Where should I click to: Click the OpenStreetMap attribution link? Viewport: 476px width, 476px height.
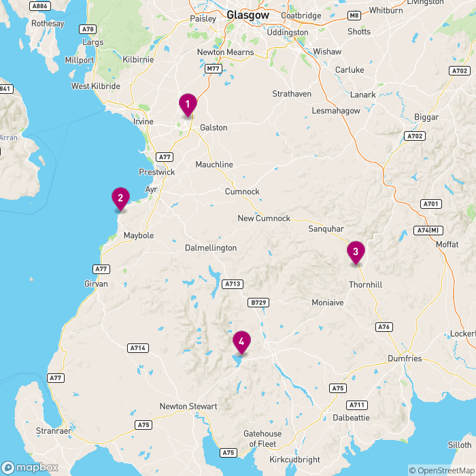point(442,471)
